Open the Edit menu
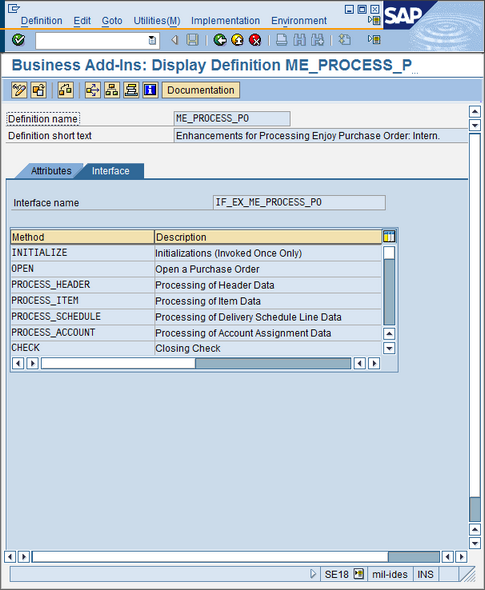 coord(82,21)
